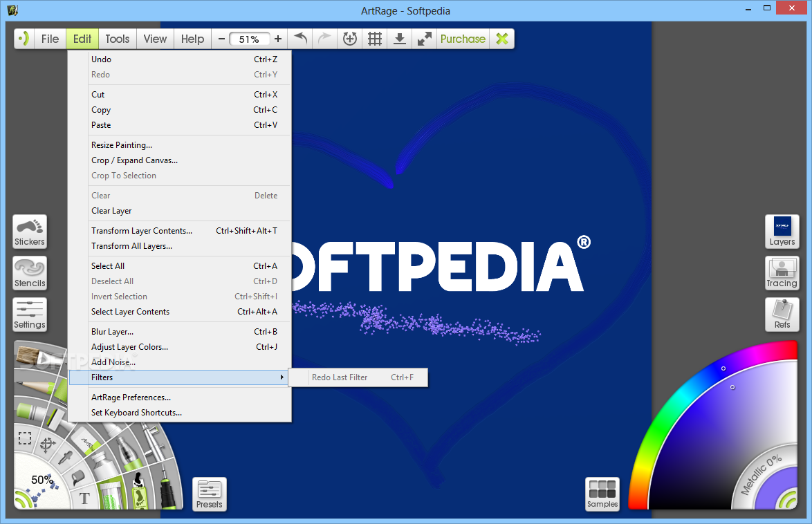812x524 pixels.
Task: Open the Tracing panel
Action: 782,273
